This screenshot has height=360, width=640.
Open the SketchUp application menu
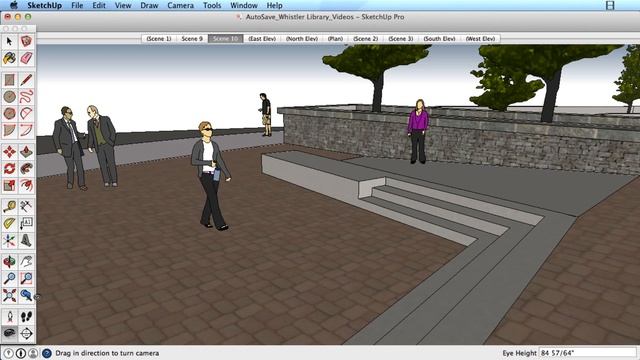coord(44,5)
